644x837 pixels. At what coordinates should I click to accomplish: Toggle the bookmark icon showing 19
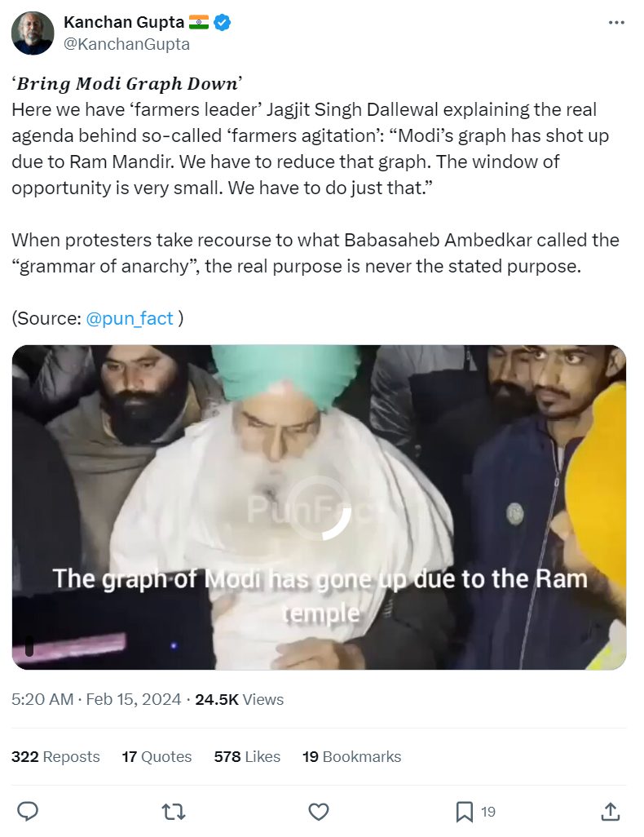[464, 812]
